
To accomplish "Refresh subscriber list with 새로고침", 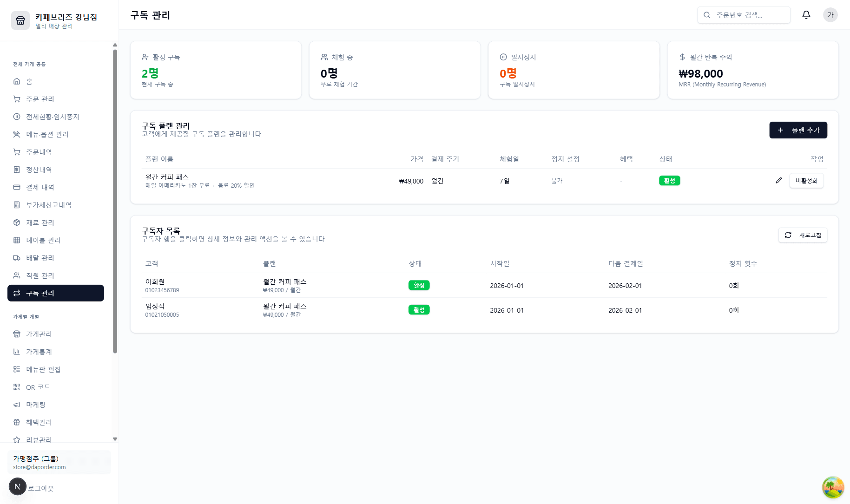I will point(803,235).
